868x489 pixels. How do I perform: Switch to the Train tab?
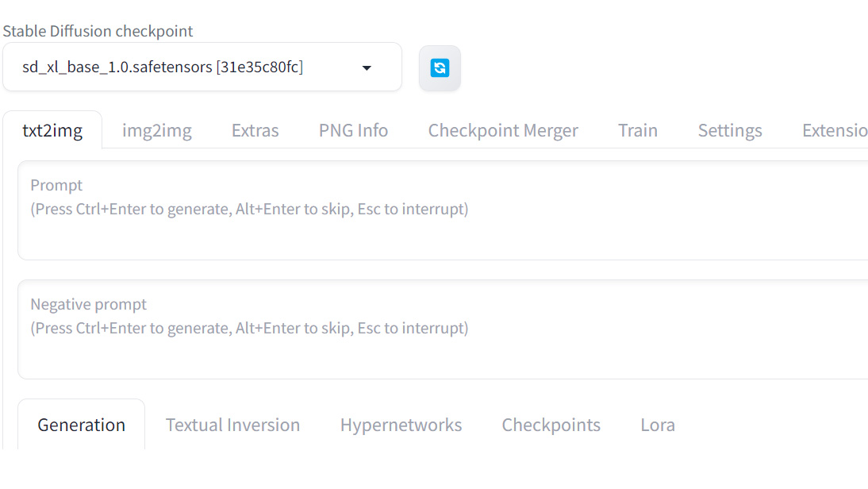point(638,130)
